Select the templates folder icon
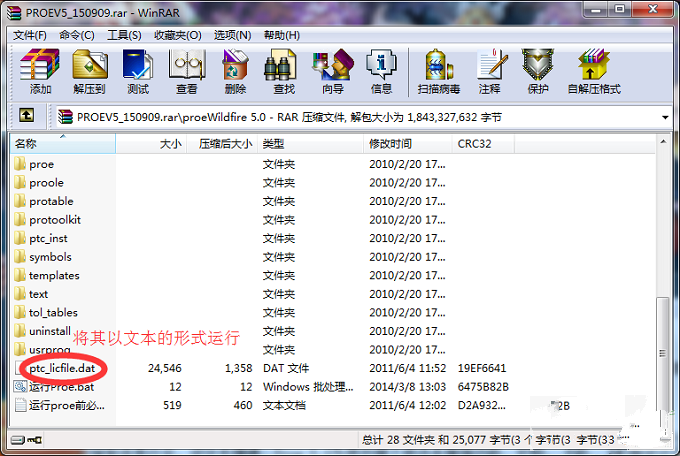The height and width of the screenshot is (456, 680). click(x=20, y=275)
